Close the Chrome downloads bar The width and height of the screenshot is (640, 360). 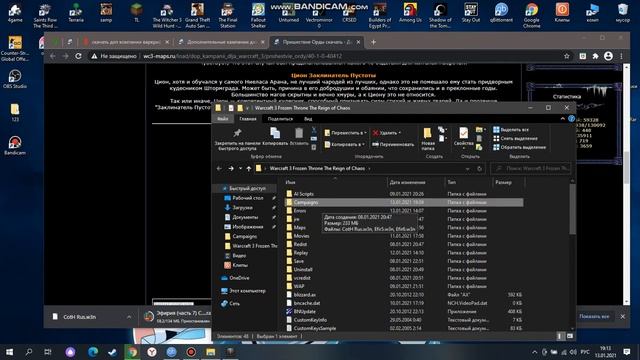[x=622, y=316]
